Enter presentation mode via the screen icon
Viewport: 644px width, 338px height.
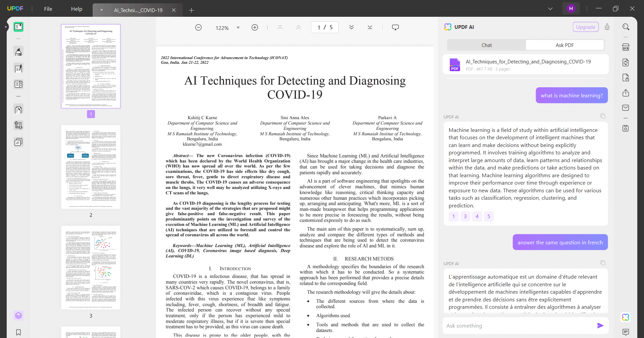(396, 27)
